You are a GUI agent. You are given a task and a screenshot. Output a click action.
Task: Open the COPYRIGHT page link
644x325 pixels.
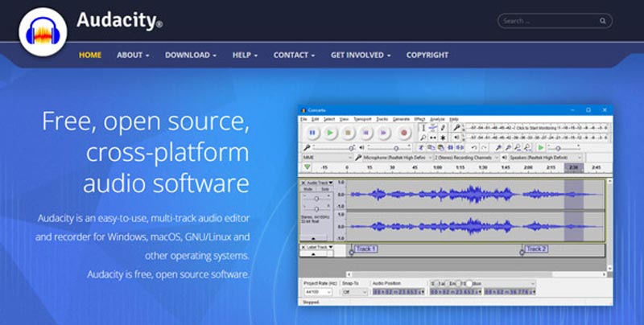(427, 55)
